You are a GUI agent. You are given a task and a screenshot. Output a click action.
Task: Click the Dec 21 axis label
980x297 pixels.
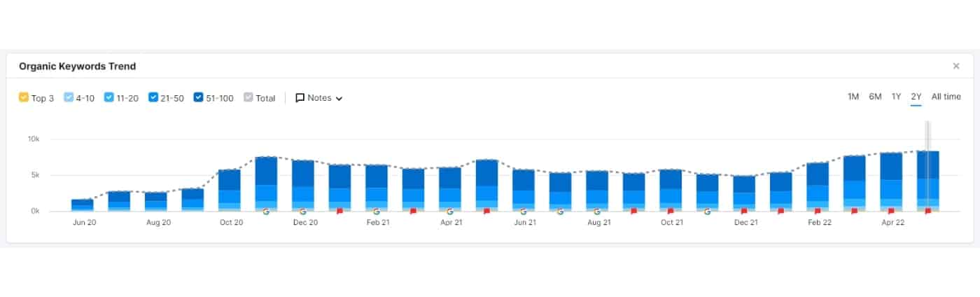(x=746, y=223)
